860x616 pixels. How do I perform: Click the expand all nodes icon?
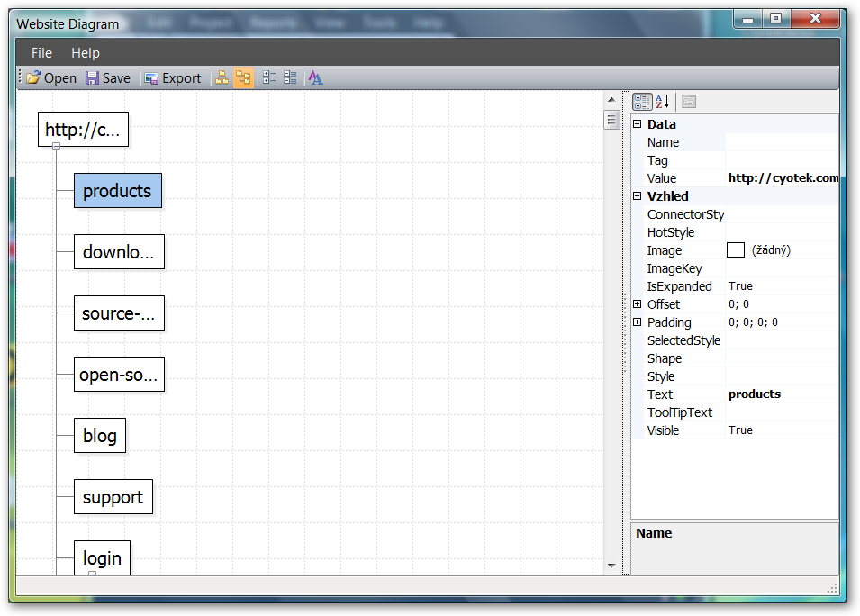click(x=290, y=77)
